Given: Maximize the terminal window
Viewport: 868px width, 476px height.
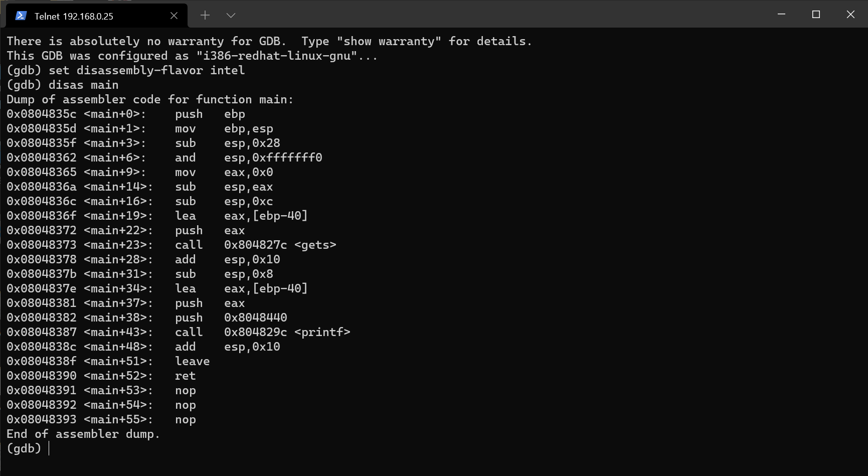Looking at the screenshot, I should (x=816, y=15).
